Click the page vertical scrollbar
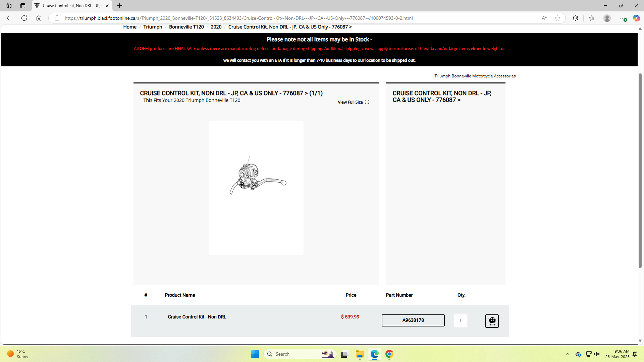 [640, 171]
